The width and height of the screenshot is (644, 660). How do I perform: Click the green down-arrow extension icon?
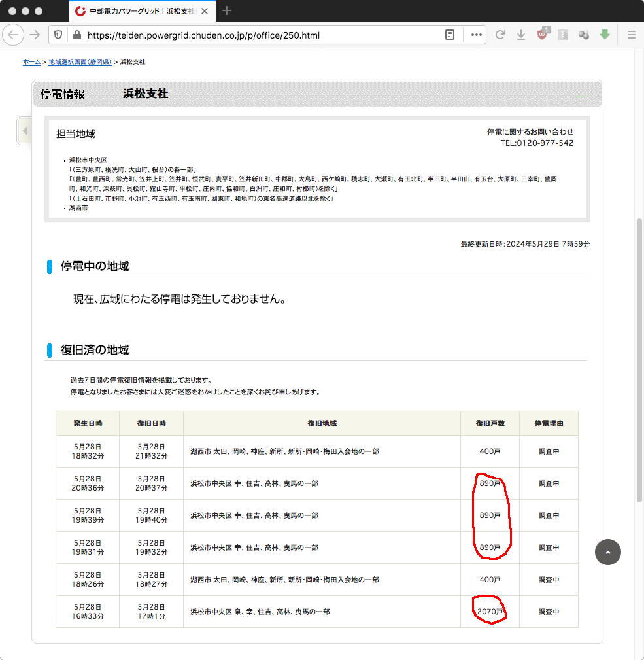605,35
